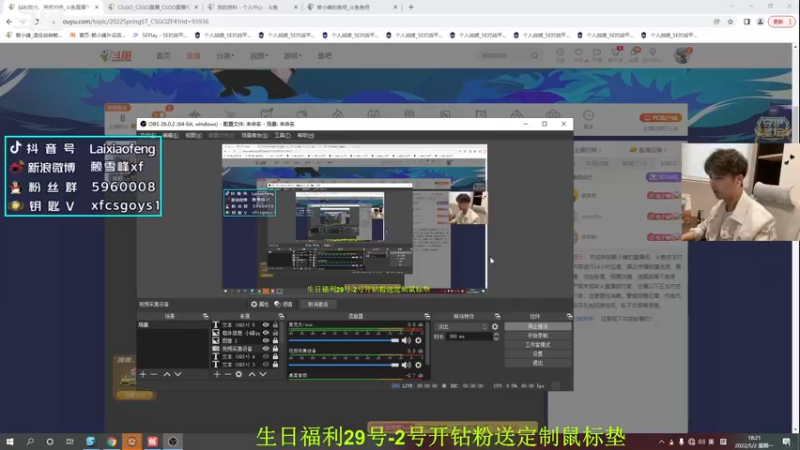Enable 工作室模式 in OBS Controls
800x450 pixels.
pyautogui.click(x=538, y=345)
